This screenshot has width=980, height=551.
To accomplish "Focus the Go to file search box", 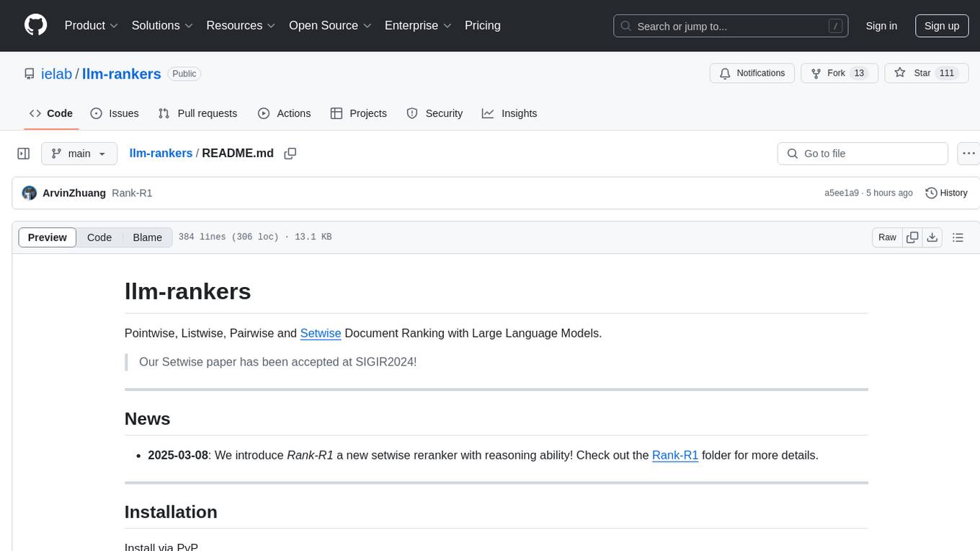I will tap(863, 154).
